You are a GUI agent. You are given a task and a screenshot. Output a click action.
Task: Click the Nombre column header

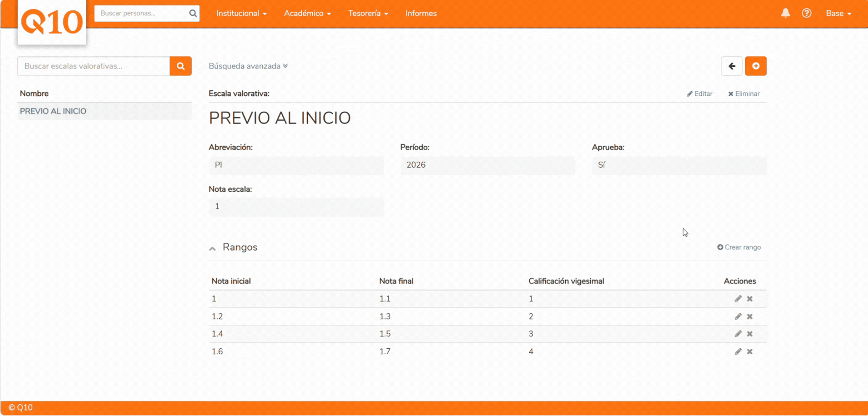click(34, 94)
